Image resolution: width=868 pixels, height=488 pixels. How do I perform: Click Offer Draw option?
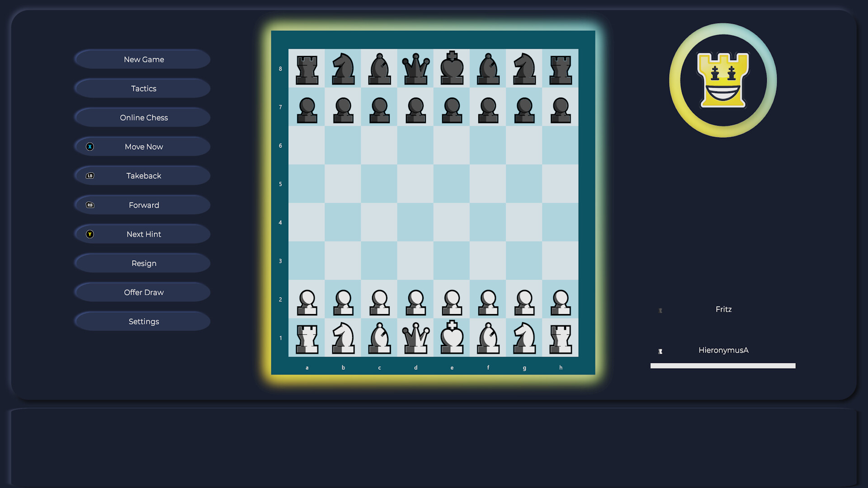[144, 292]
